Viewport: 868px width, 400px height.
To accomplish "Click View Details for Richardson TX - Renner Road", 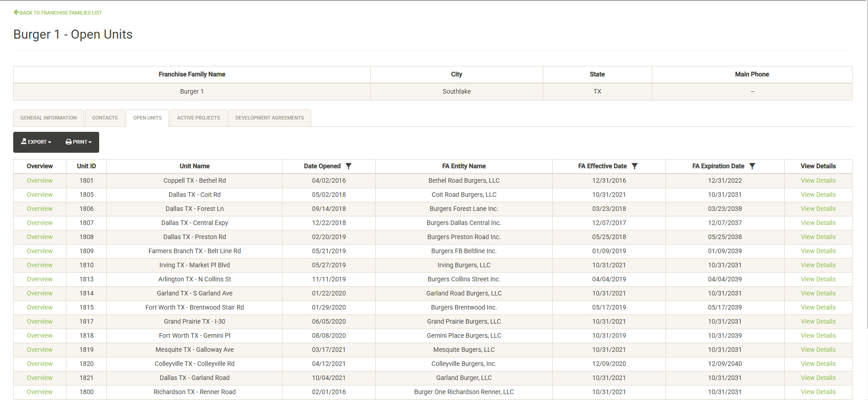I will [818, 392].
